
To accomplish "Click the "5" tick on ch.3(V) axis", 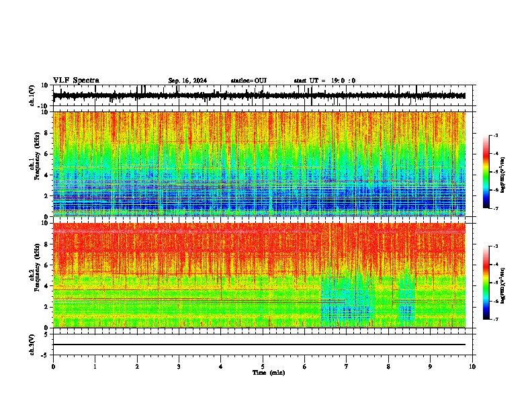I will click(46, 334).
